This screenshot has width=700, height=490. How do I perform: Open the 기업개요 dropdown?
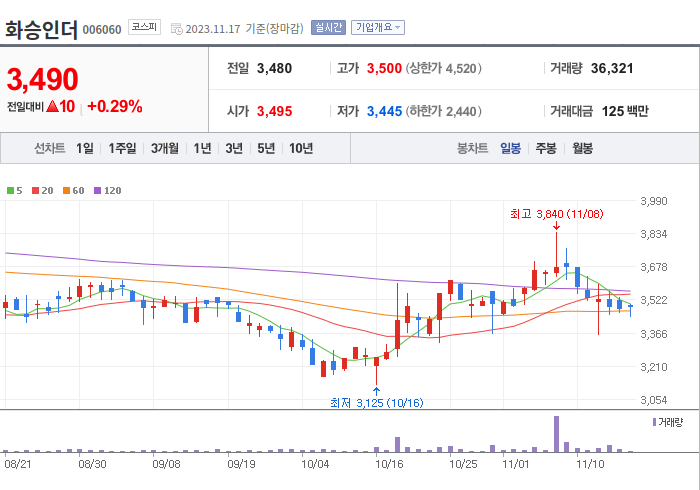378,28
